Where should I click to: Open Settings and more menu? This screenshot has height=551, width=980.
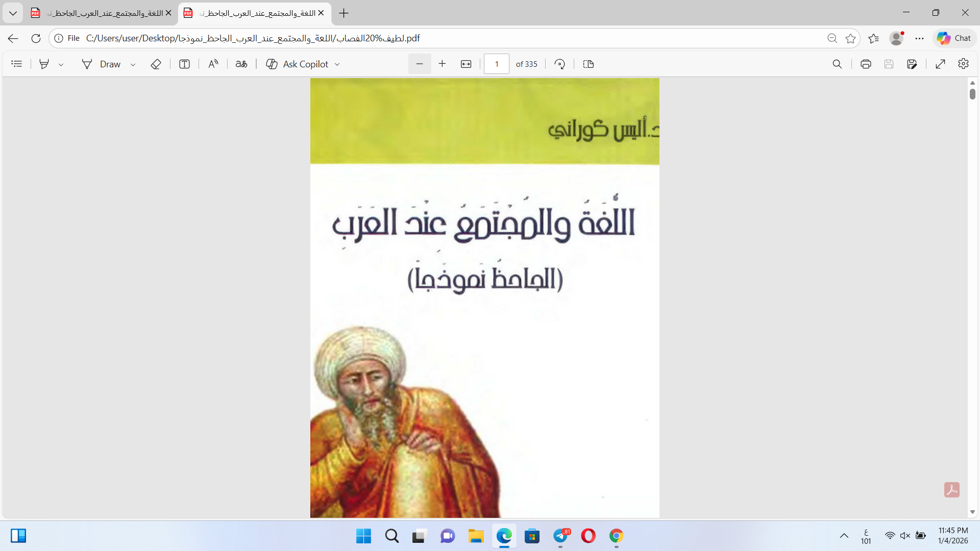[x=919, y=38]
